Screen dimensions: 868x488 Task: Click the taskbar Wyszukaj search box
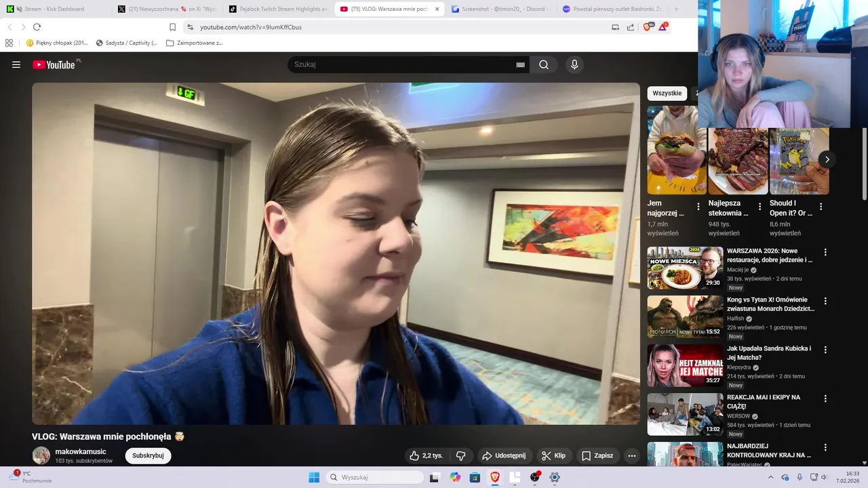(374, 477)
